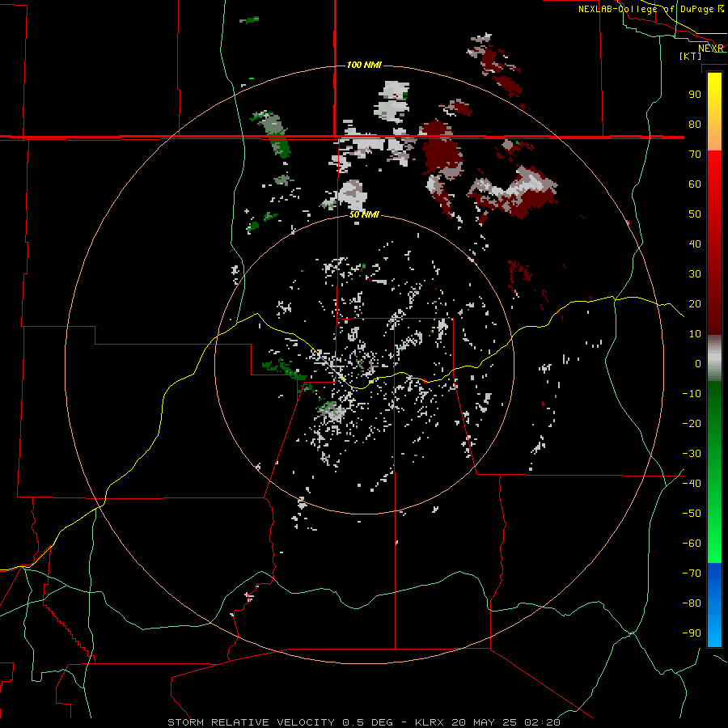Viewport: 728px width, 728px height.
Task: Click the "[KT]" units label
Action: [x=690, y=56]
